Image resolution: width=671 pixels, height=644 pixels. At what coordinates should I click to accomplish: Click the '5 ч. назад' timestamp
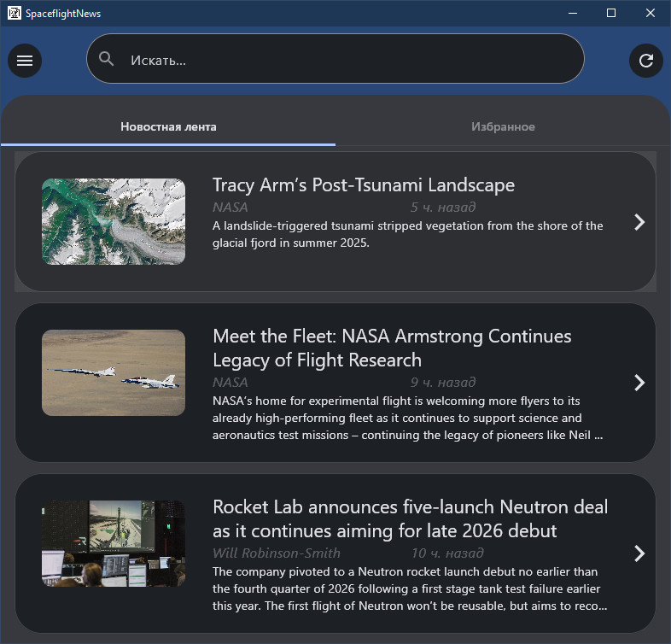tap(443, 208)
